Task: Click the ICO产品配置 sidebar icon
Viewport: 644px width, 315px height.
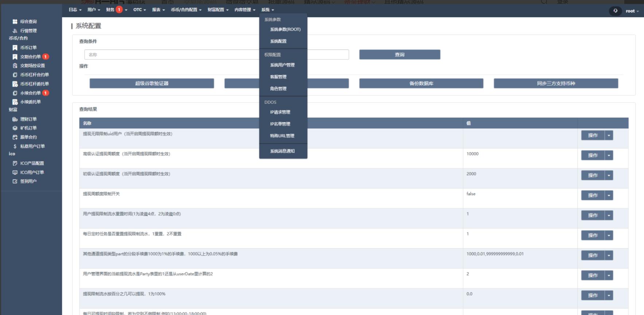Action: (x=15, y=163)
